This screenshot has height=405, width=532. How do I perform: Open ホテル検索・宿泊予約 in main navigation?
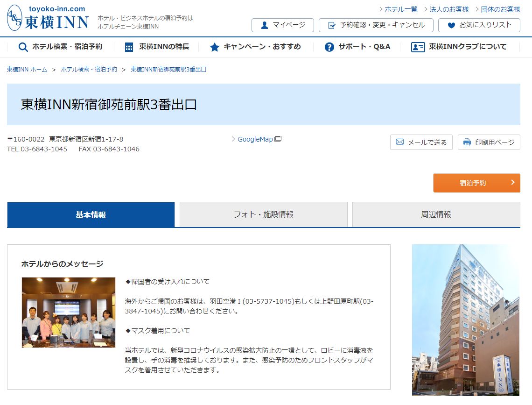(60, 47)
